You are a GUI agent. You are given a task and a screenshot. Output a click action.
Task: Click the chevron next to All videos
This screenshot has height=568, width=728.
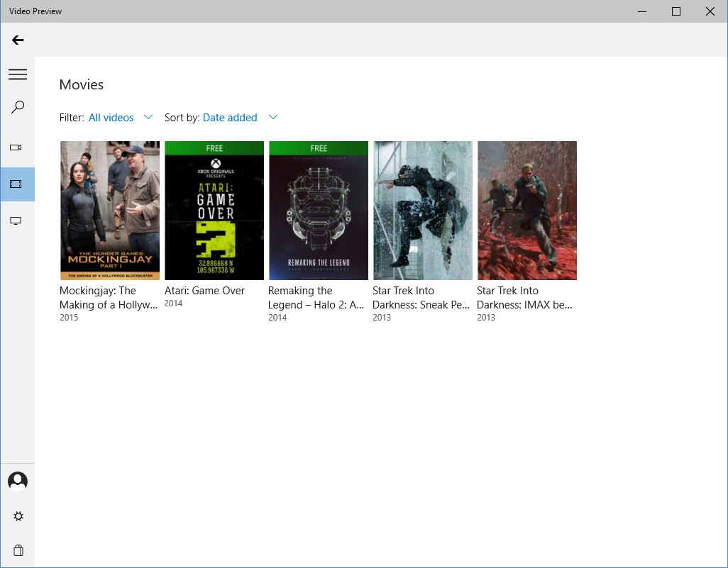[x=148, y=117]
